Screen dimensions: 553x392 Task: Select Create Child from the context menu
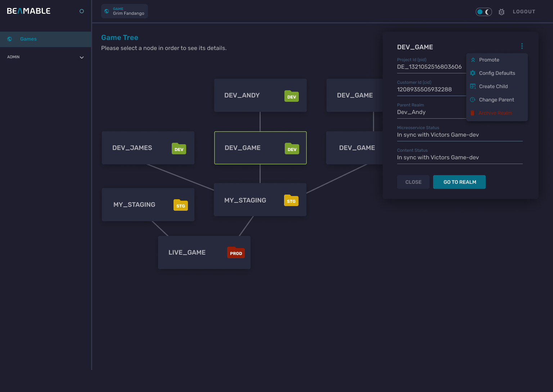(493, 86)
